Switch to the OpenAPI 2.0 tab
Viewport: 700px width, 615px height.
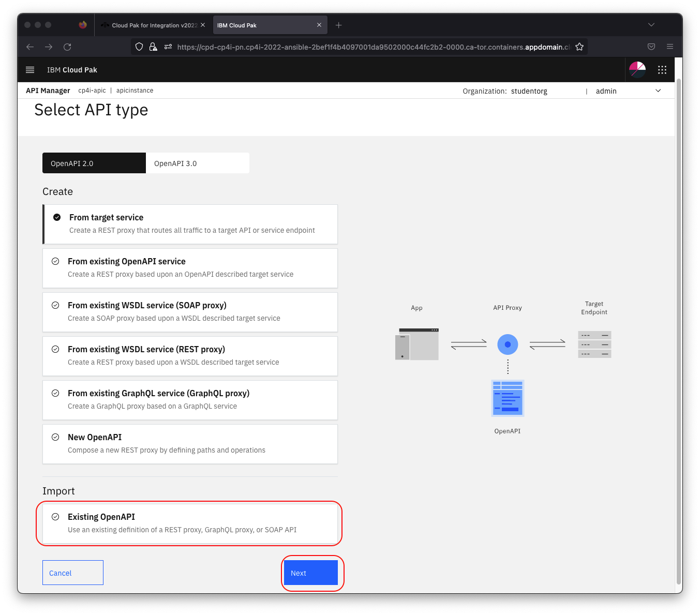tap(94, 163)
